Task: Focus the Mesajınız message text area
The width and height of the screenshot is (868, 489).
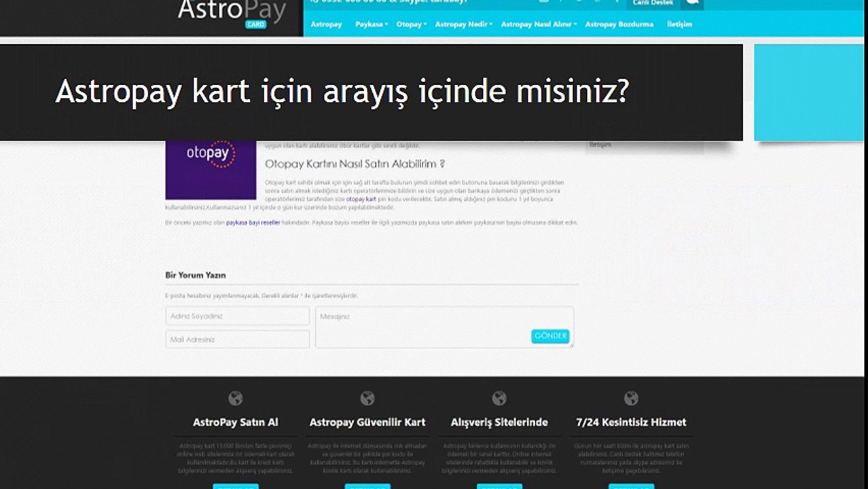Action: [444, 327]
